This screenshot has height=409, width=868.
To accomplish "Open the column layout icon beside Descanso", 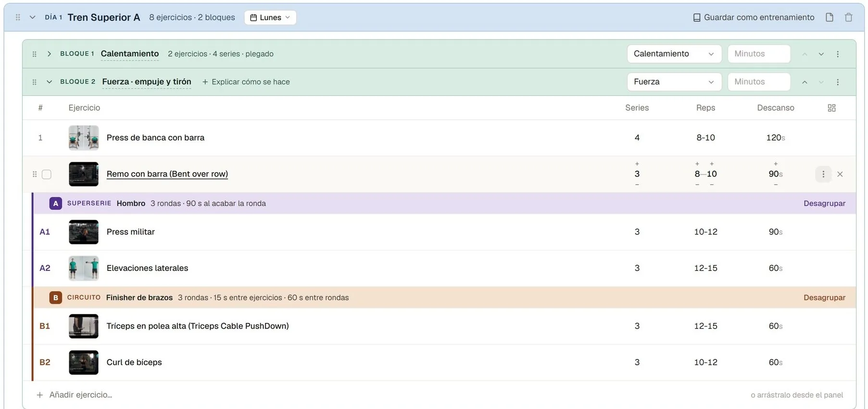I will [x=832, y=108].
